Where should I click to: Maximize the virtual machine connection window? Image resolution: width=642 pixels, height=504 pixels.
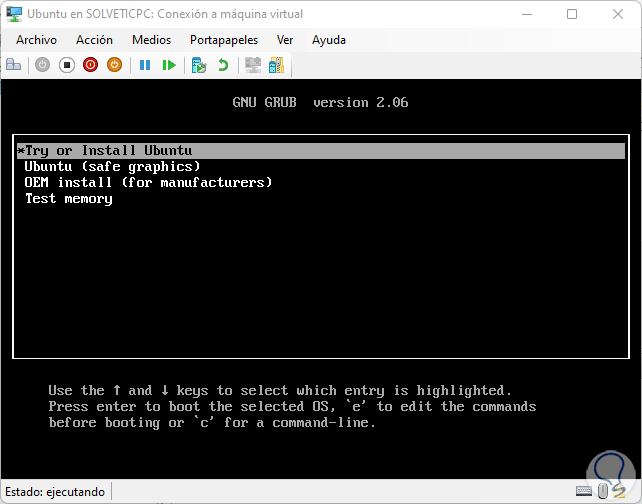pyautogui.click(x=572, y=14)
